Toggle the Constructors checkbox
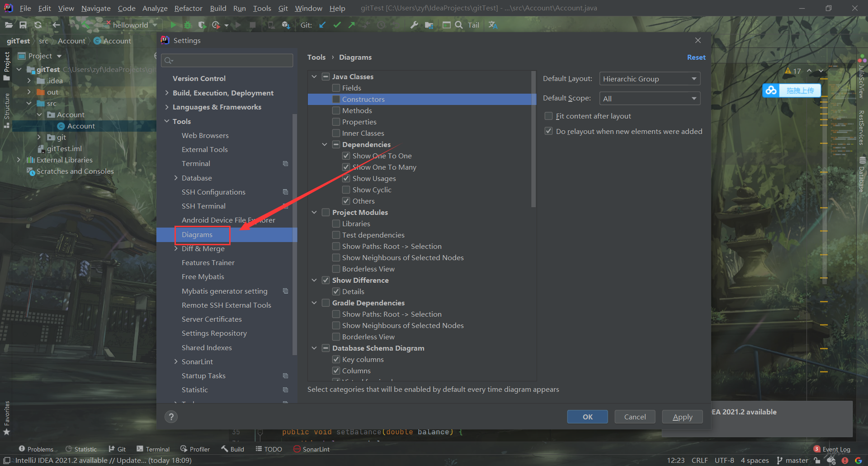This screenshot has width=868, height=466. click(336, 99)
